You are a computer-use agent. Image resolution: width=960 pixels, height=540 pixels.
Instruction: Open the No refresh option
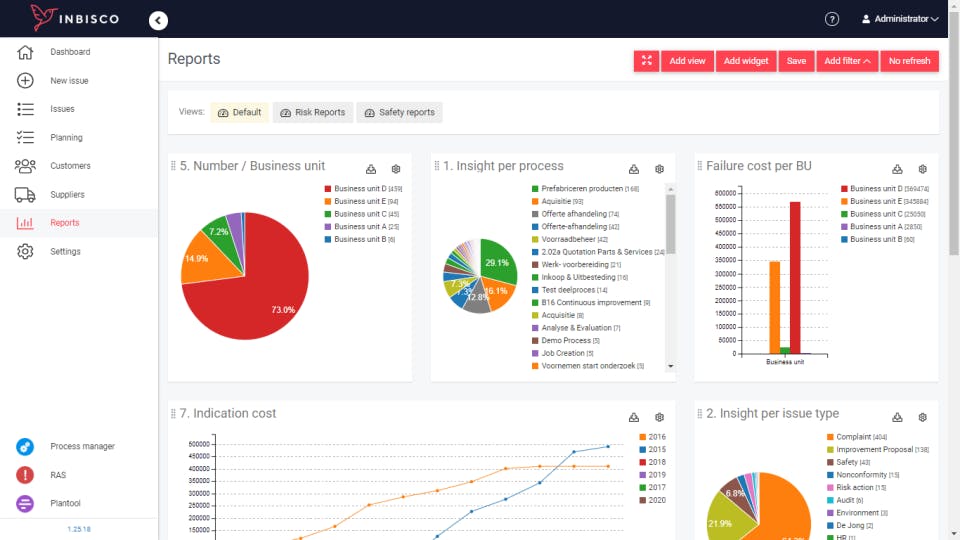[x=909, y=61]
